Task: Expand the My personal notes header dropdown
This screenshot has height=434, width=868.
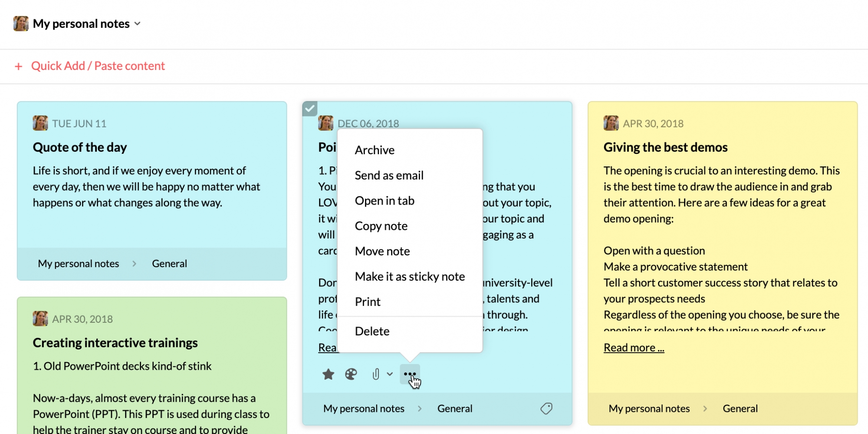Action: pos(138,24)
